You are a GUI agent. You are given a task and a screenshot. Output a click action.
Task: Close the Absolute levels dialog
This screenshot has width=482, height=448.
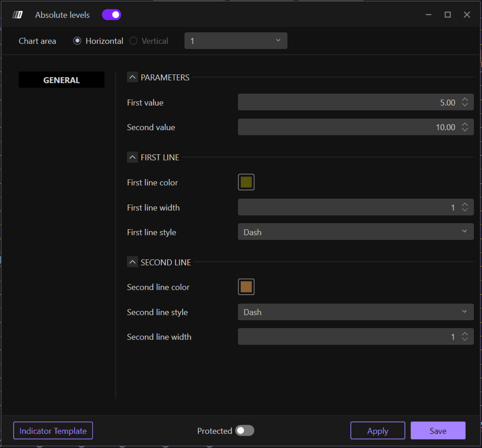pos(467,15)
